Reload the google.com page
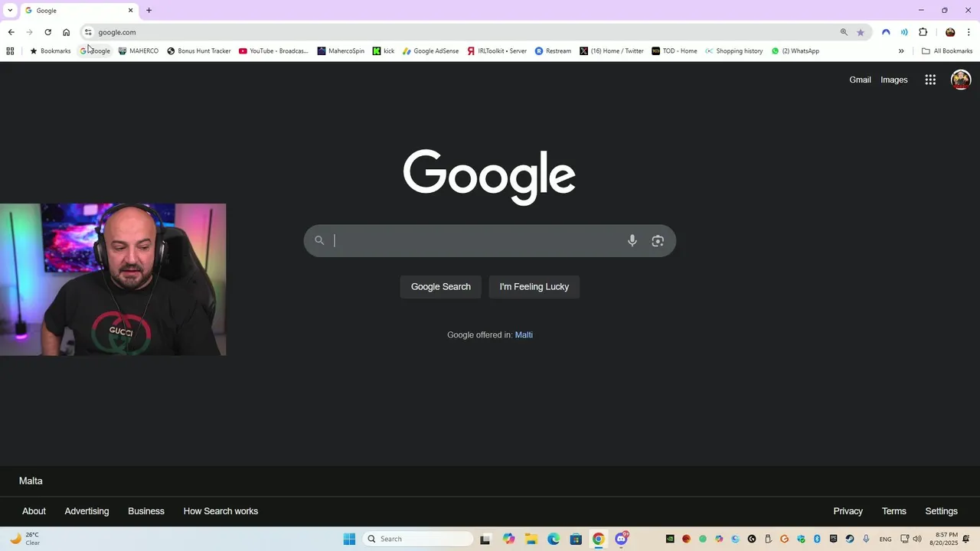The height and width of the screenshot is (551, 980). pos(47,32)
